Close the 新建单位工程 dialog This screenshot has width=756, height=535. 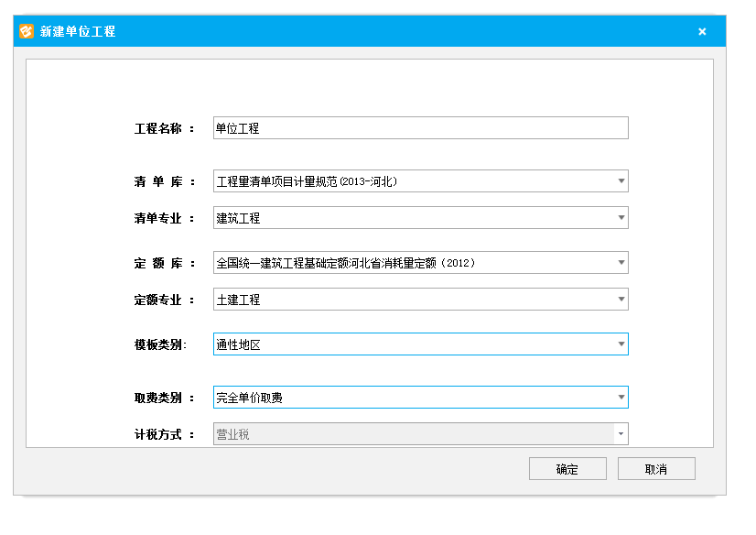[x=702, y=31]
